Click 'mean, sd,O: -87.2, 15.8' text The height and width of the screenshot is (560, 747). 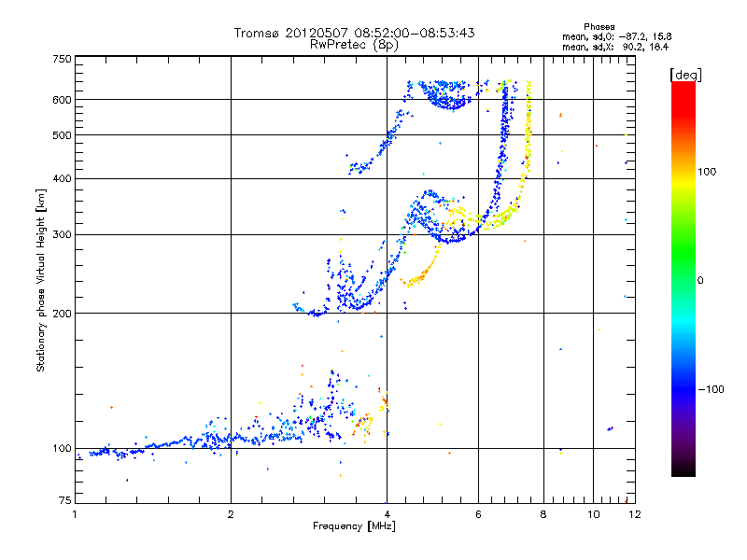coord(617,36)
